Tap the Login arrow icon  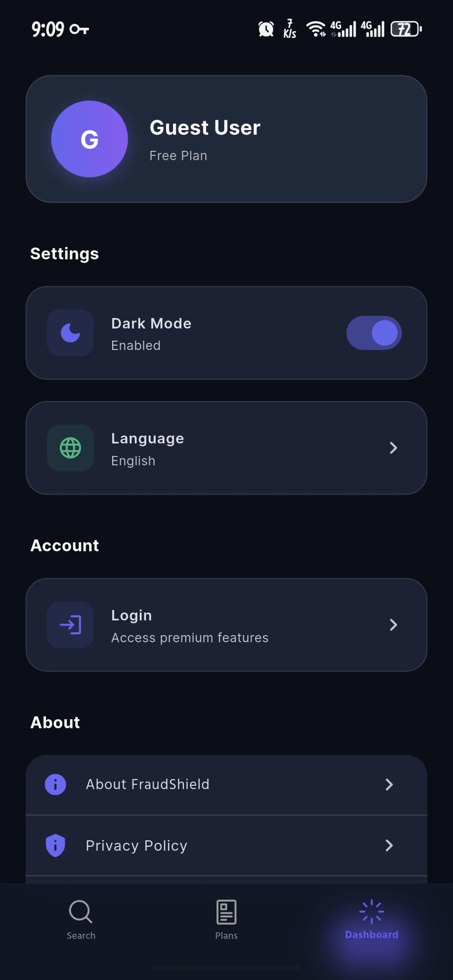[x=70, y=625]
